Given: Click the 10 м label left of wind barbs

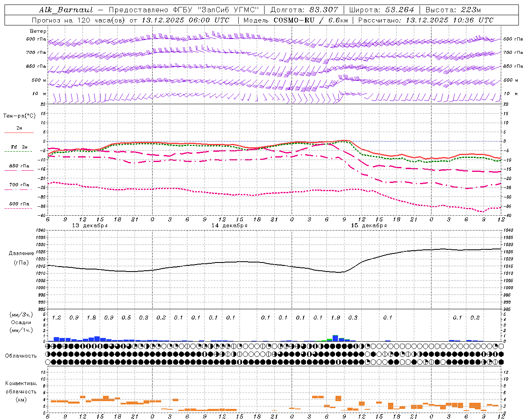Looking at the screenshot, I should click(x=39, y=94).
